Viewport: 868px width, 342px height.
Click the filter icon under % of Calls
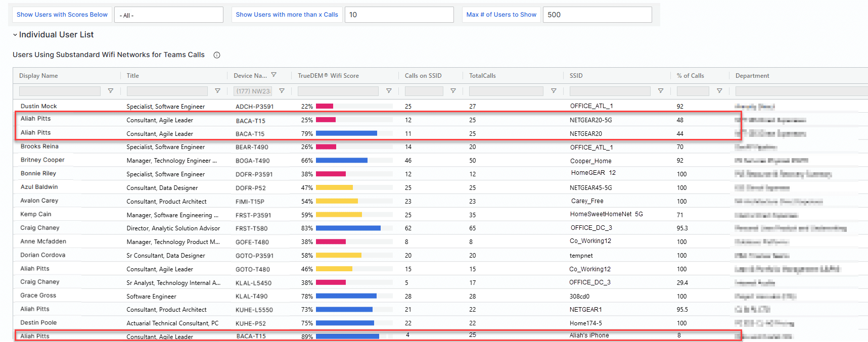tap(719, 91)
